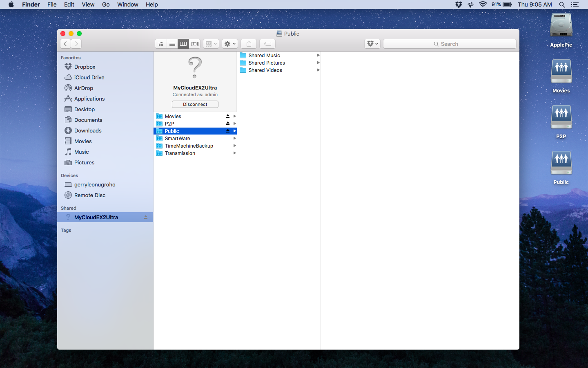The image size is (588, 368).
Task: Open the Dropbox toolbar dropdown
Action: [x=372, y=44]
